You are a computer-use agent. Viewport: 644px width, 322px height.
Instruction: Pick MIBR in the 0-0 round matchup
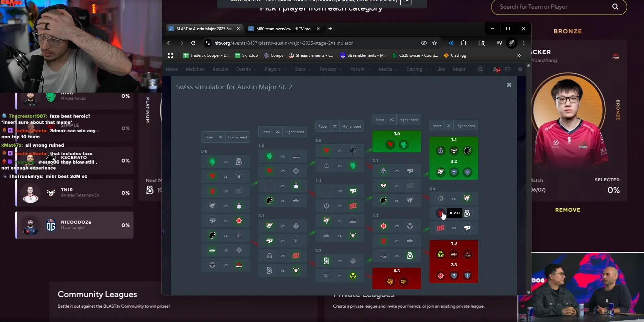coord(212,250)
